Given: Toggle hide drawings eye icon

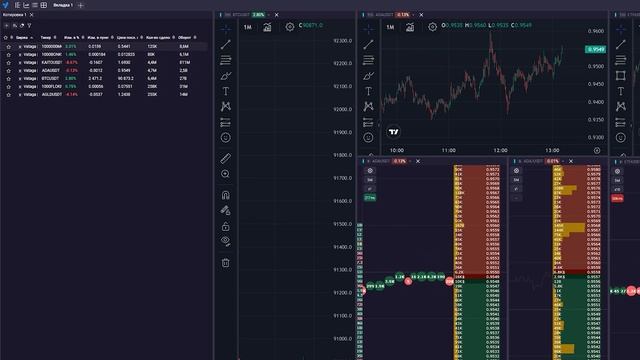Looking at the screenshot, I should [225, 241].
